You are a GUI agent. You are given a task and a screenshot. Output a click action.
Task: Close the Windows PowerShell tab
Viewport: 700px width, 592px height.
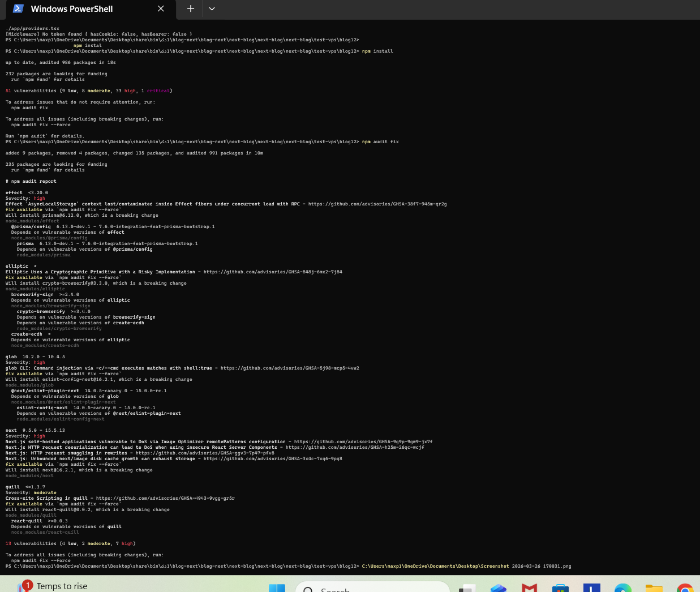161,9
